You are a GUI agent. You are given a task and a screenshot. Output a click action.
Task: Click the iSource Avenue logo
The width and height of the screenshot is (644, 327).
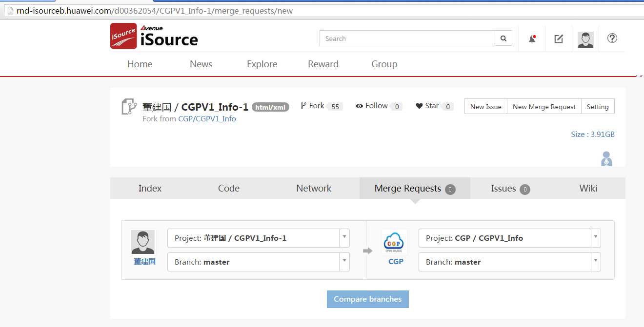pos(154,36)
